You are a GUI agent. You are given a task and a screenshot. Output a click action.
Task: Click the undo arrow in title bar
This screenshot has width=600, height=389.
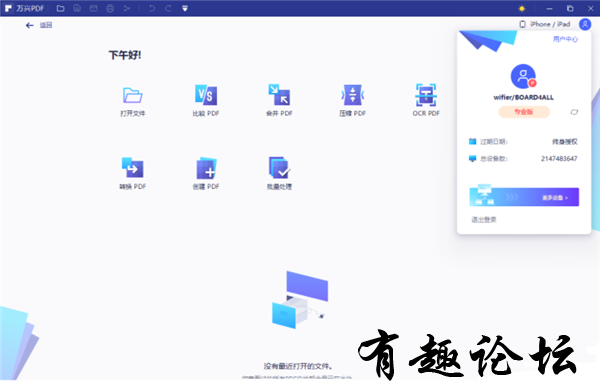coord(152,8)
